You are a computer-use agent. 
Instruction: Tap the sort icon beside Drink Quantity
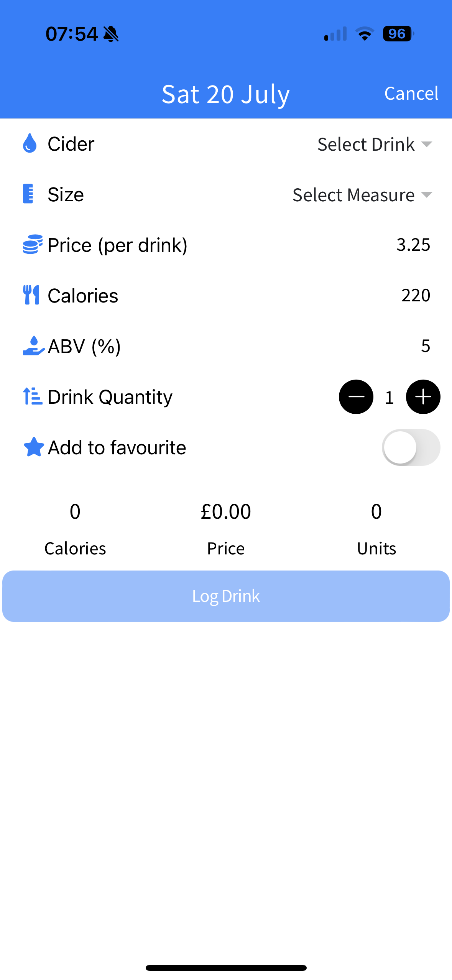[x=32, y=396]
